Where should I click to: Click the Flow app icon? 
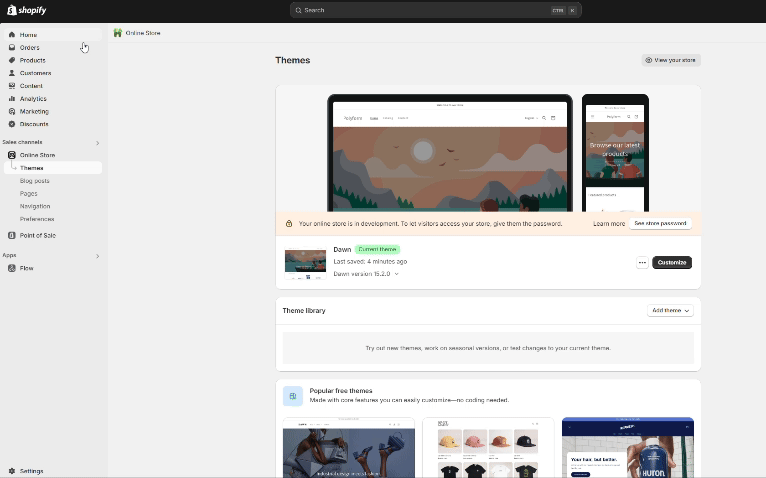[x=12, y=268]
